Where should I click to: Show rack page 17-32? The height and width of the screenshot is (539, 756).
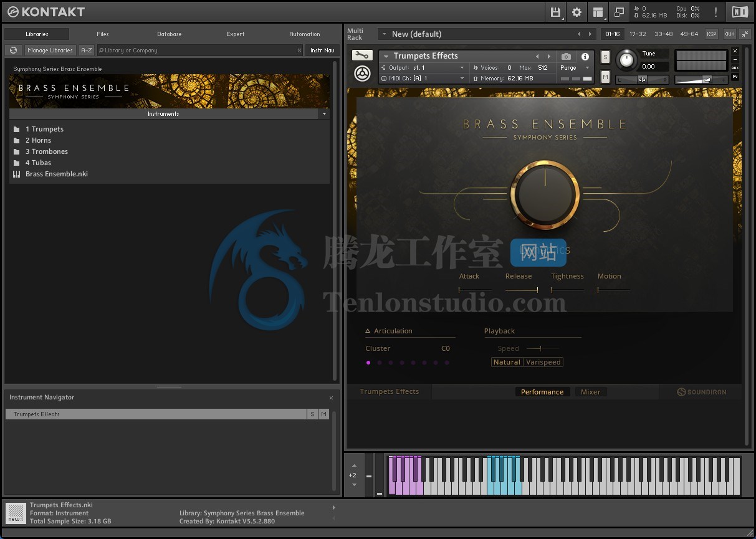point(638,34)
